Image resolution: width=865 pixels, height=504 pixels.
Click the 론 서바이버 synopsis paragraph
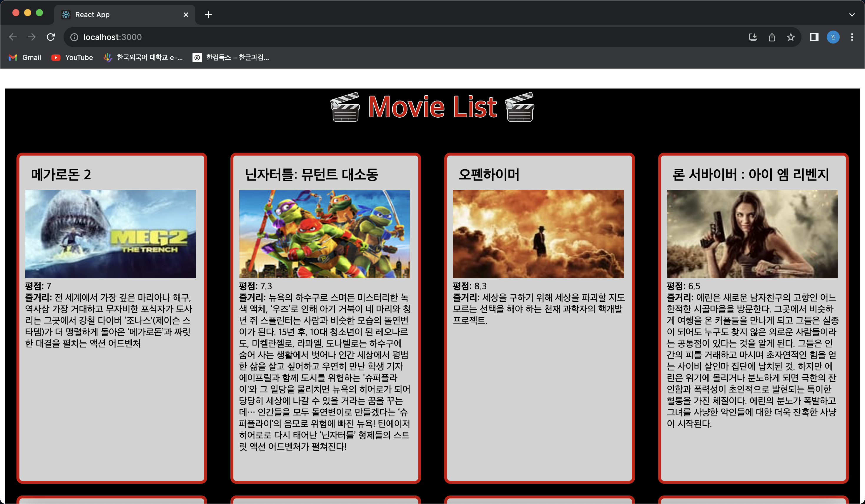click(x=752, y=360)
